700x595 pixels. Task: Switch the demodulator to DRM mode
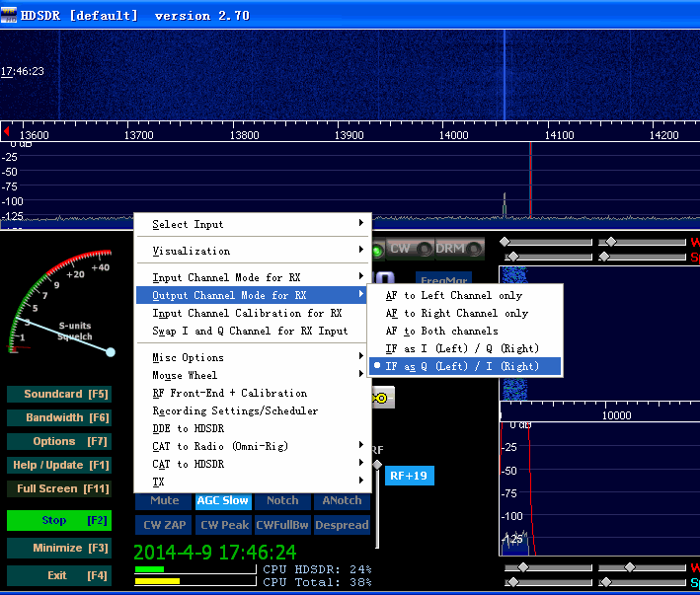[459, 249]
